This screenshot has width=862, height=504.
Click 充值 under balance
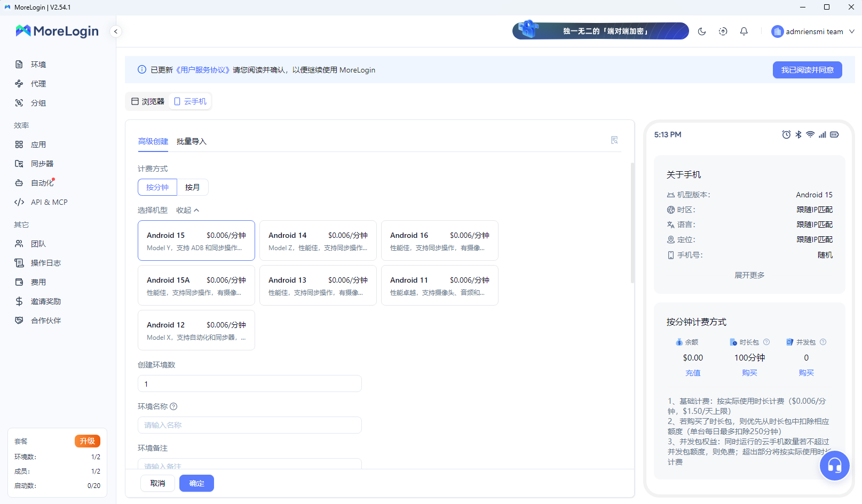click(x=693, y=373)
